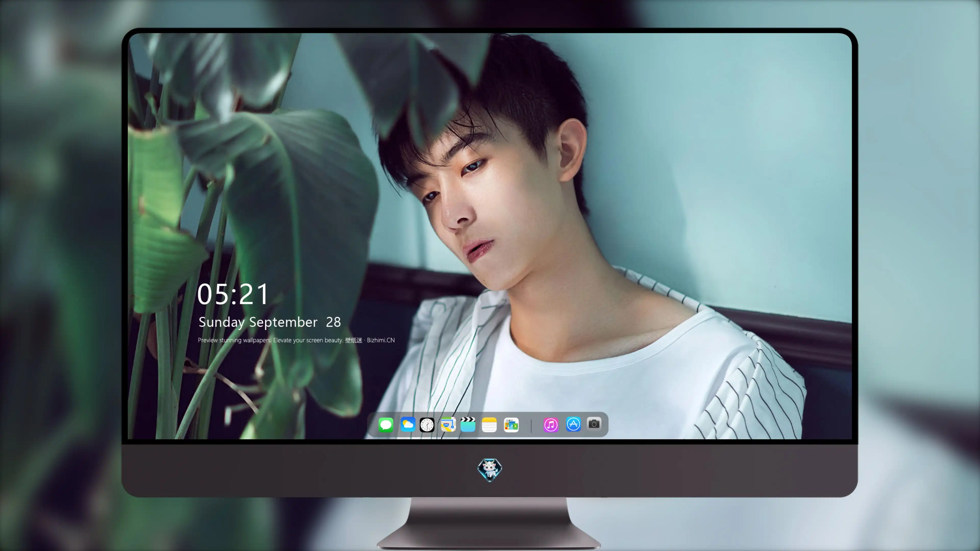This screenshot has width=980, height=551.
Task: Click the vertical divider in the dock
Action: click(x=531, y=425)
